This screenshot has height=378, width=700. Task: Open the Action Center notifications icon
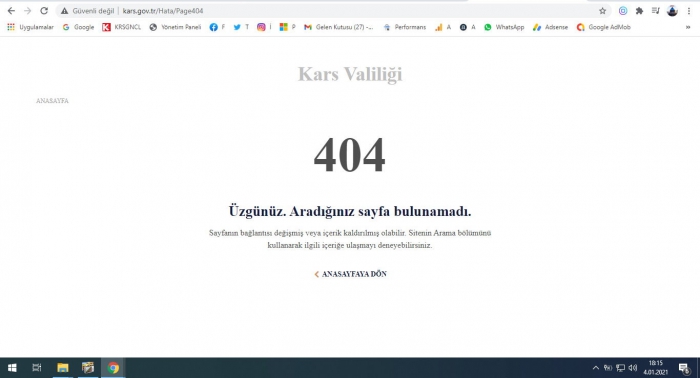click(x=684, y=368)
